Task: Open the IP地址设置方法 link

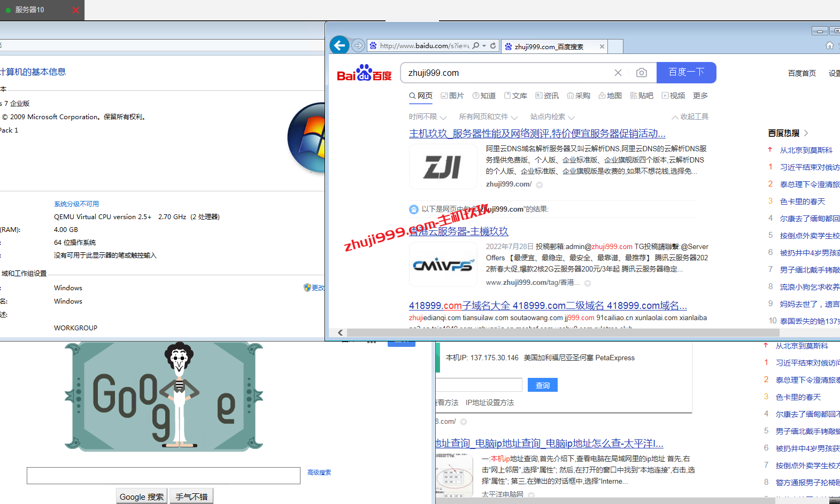Action: point(490,402)
